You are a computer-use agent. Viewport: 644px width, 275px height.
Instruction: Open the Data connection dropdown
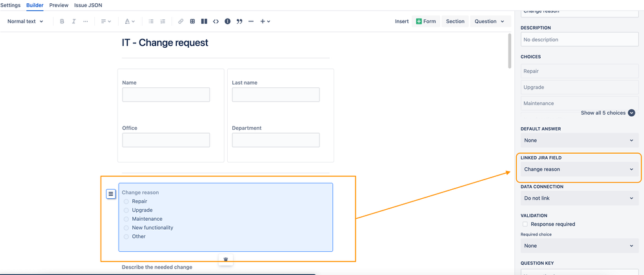pyautogui.click(x=579, y=198)
